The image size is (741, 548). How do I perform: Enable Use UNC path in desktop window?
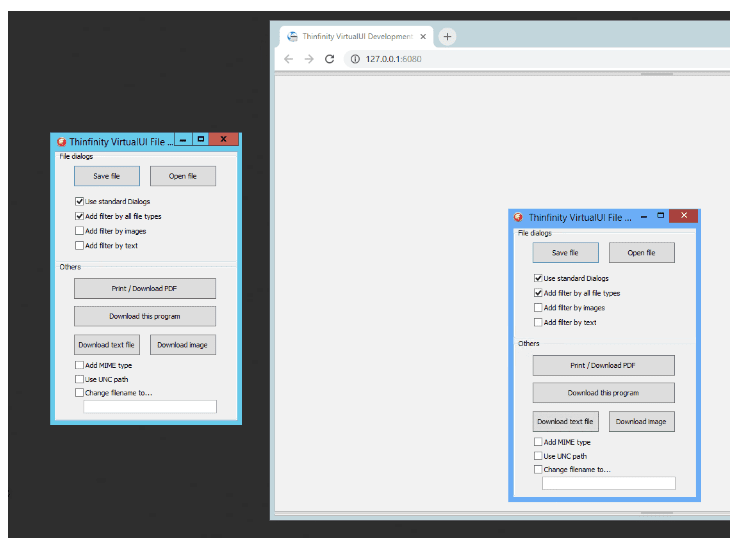tap(79, 379)
